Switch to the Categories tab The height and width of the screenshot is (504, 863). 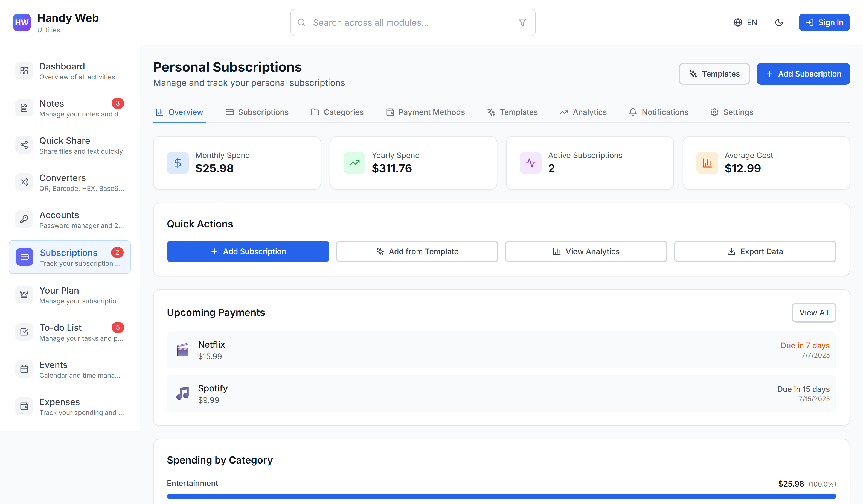pos(337,112)
